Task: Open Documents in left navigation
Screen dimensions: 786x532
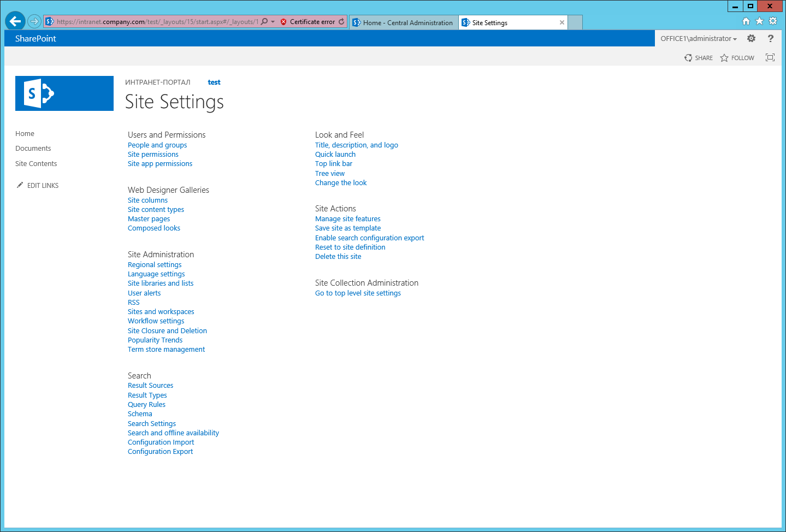Action: coord(33,149)
